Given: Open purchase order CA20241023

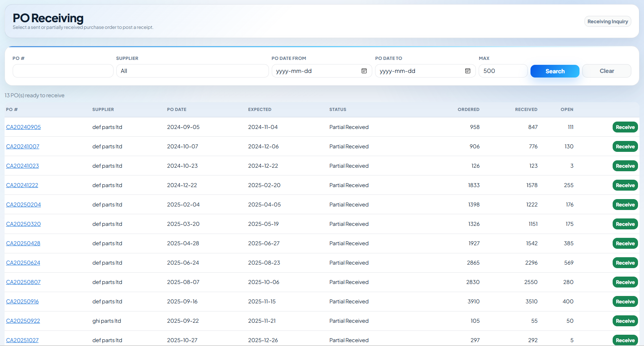Looking at the screenshot, I should [x=23, y=166].
